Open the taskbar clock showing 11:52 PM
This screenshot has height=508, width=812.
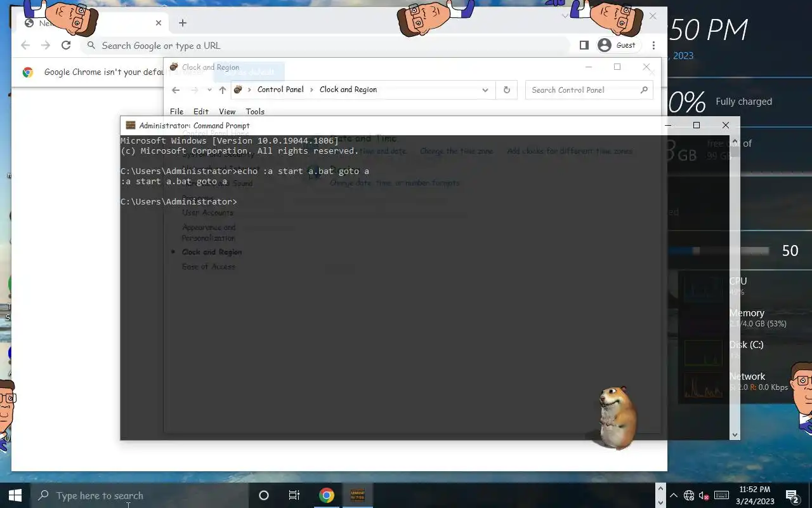[756, 495]
